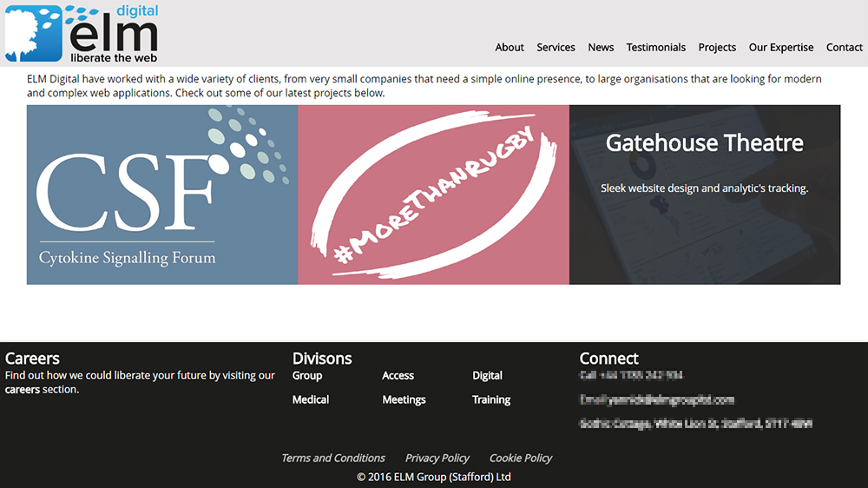868x488 pixels.
Task: Visit the Digital division link
Action: 487,376
